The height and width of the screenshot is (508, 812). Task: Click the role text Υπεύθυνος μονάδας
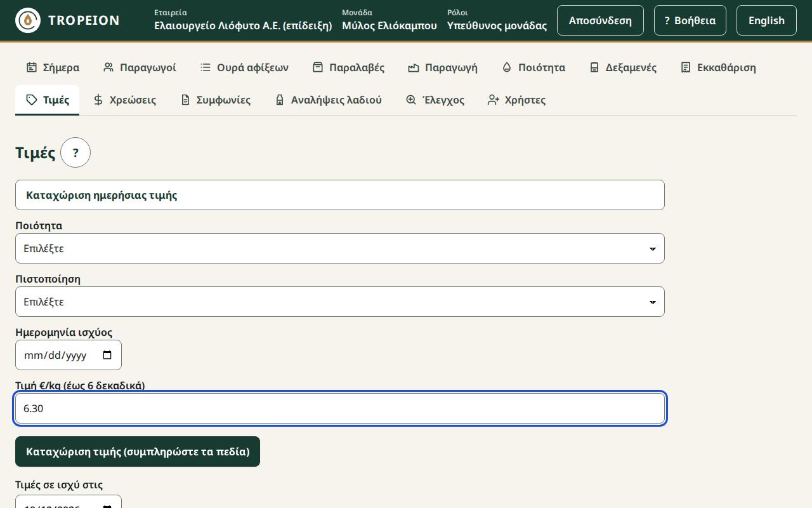point(497,25)
